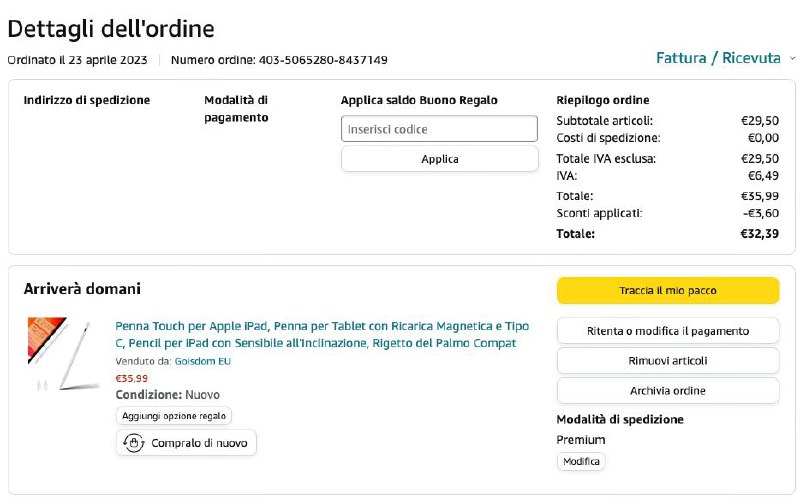
Task: Click the order number 403-5065280-8437149
Action: [x=323, y=60]
